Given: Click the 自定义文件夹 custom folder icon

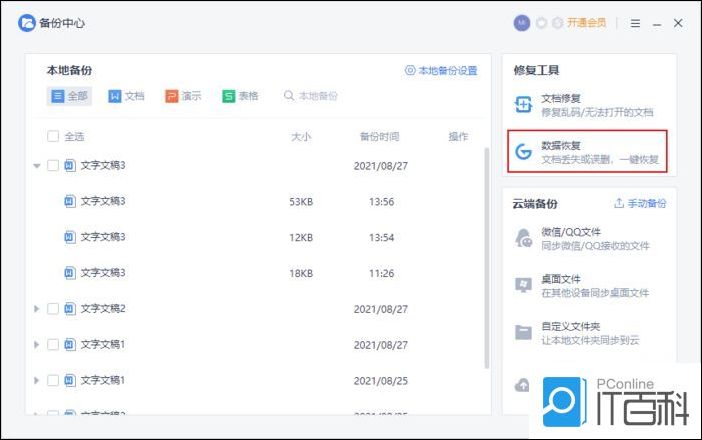Looking at the screenshot, I should pos(523,333).
